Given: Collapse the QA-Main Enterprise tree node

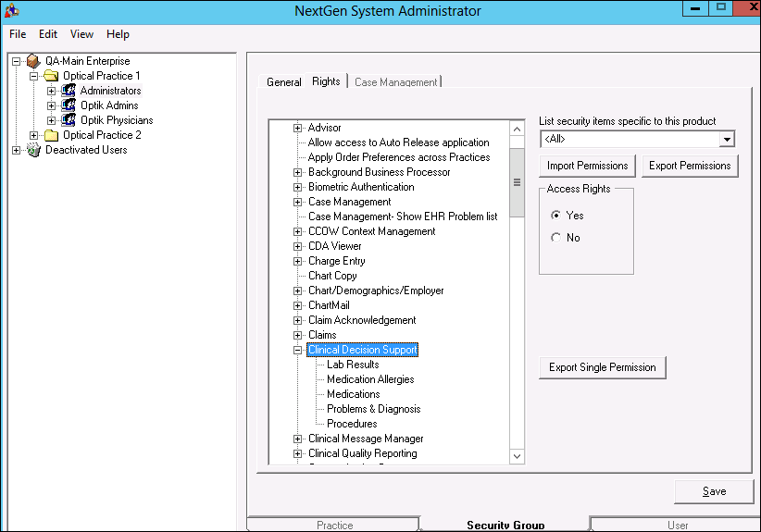Looking at the screenshot, I should tap(16, 61).
